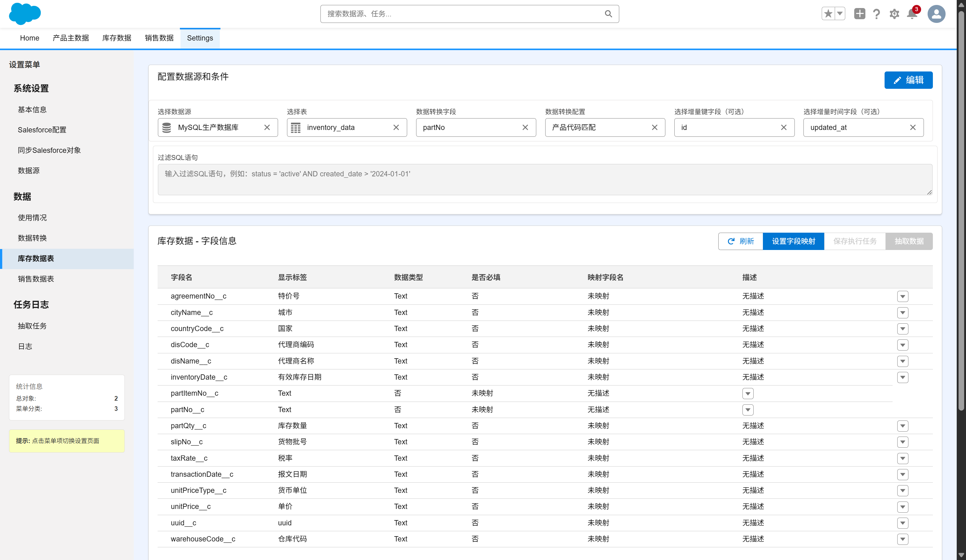Open the setup gear icon
Viewport: 966px width, 560px height.
tap(894, 14)
